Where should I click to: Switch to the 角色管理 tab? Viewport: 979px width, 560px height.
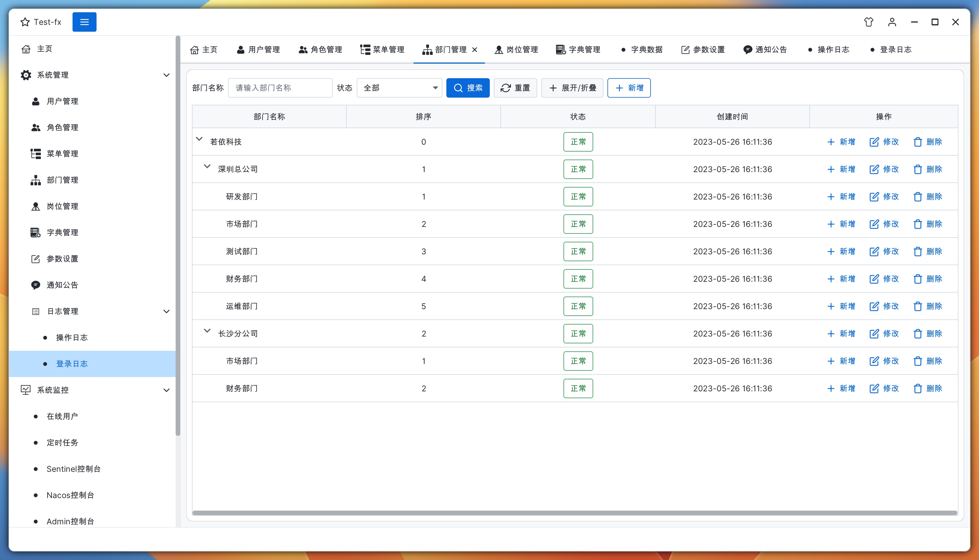click(x=320, y=50)
